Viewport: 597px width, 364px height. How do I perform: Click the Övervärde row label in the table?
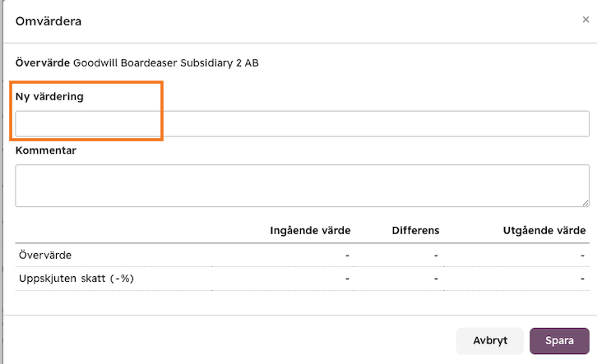(45, 255)
